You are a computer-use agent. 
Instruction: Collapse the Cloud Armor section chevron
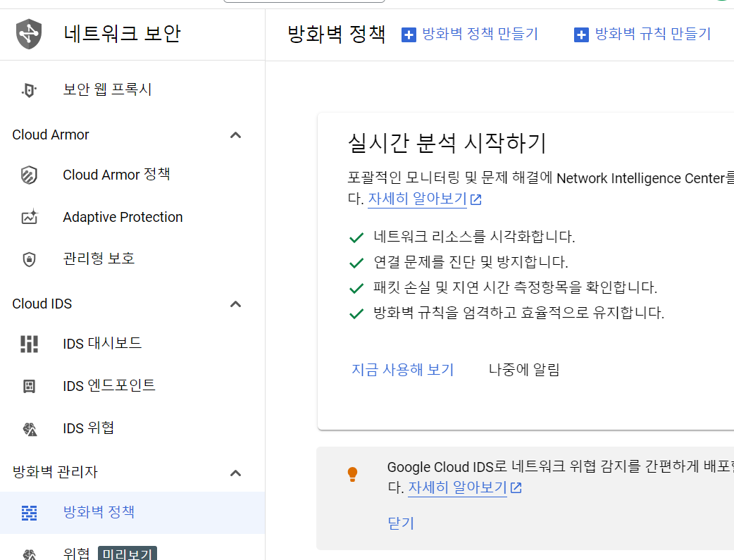(x=236, y=135)
